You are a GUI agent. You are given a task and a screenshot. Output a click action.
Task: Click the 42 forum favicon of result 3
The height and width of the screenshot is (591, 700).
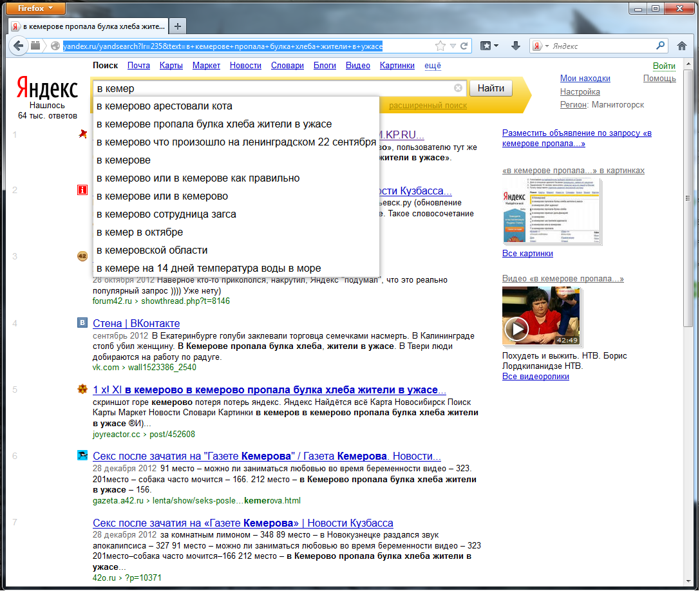click(x=82, y=256)
